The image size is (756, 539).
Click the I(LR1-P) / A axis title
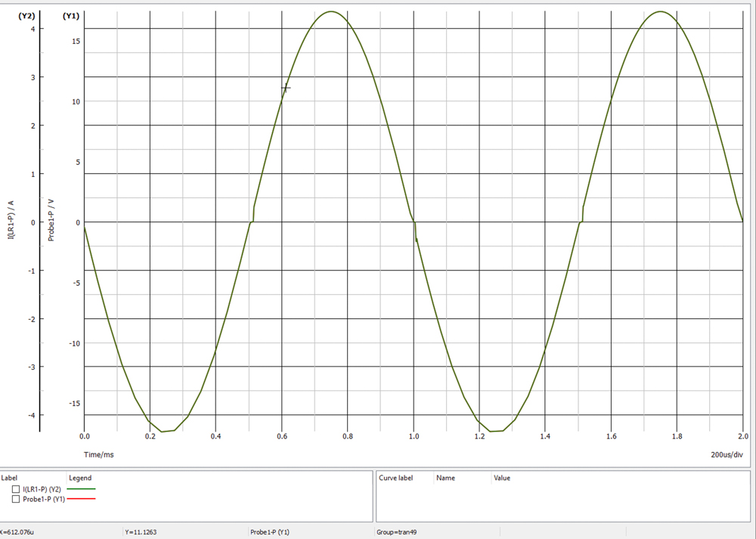(x=11, y=220)
